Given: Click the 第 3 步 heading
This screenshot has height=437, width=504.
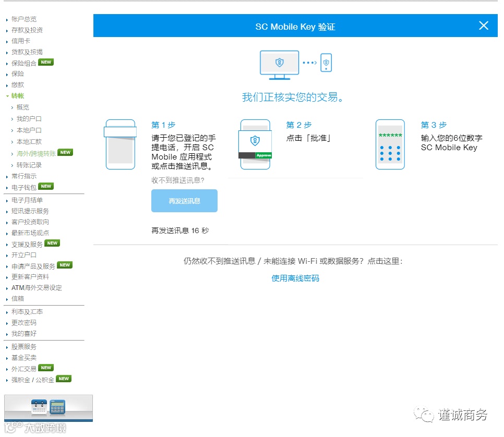Looking at the screenshot, I should click(434, 125).
